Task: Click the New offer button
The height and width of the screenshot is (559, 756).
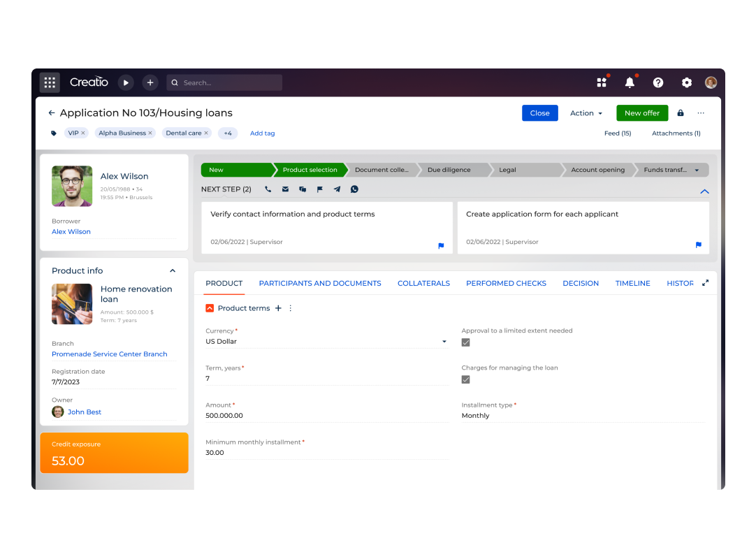Action: (x=641, y=112)
